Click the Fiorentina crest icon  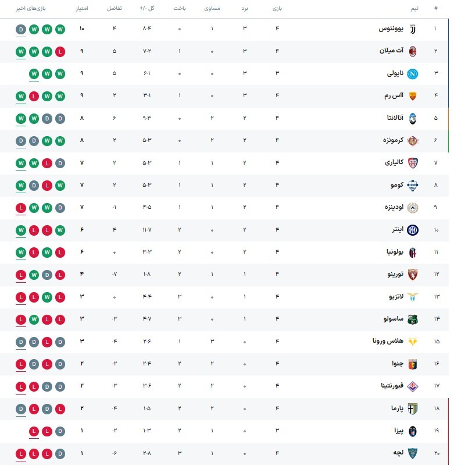(413, 386)
